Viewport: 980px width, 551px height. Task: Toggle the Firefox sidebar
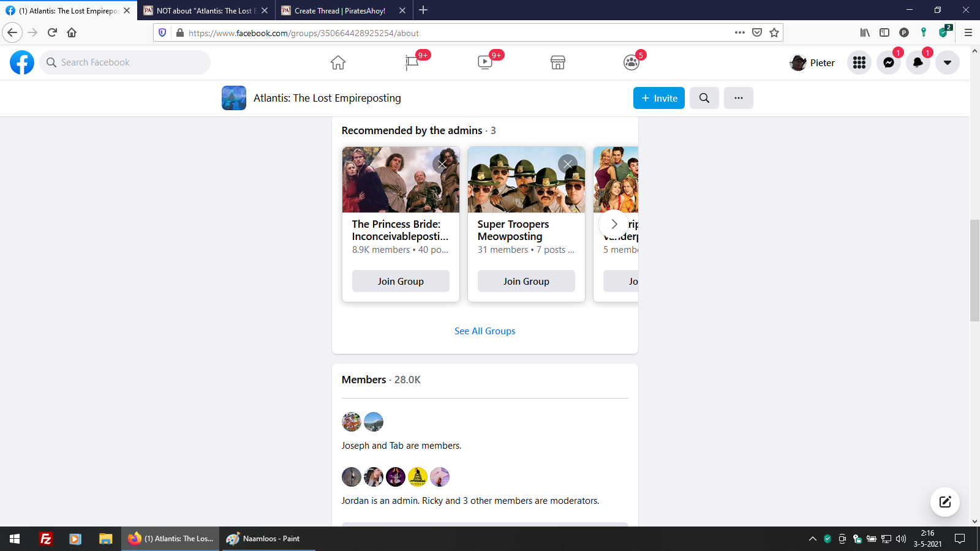(884, 32)
